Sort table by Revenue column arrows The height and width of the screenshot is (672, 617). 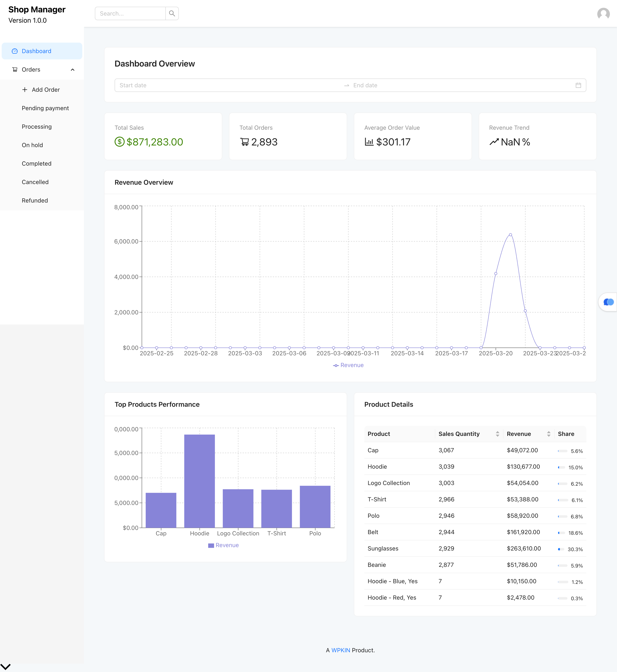click(x=548, y=434)
